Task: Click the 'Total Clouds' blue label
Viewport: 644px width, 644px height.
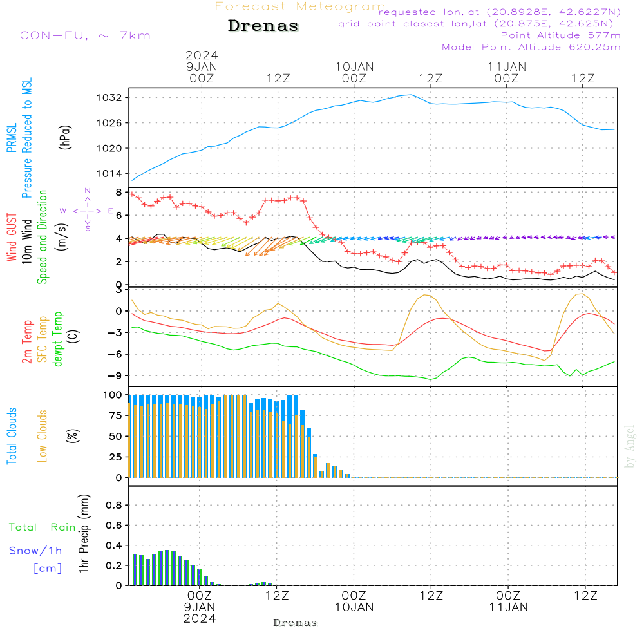Action: tap(12, 436)
